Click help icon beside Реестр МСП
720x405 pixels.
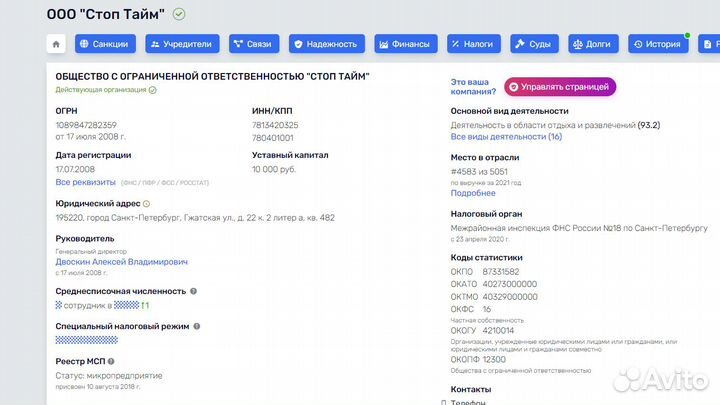[111, 362]
